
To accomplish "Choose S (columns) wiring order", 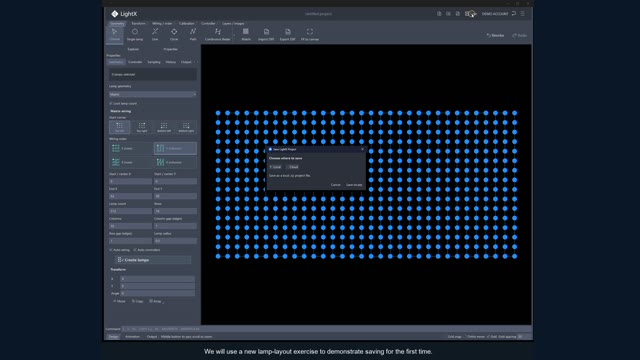I will (x=175, y=149).
